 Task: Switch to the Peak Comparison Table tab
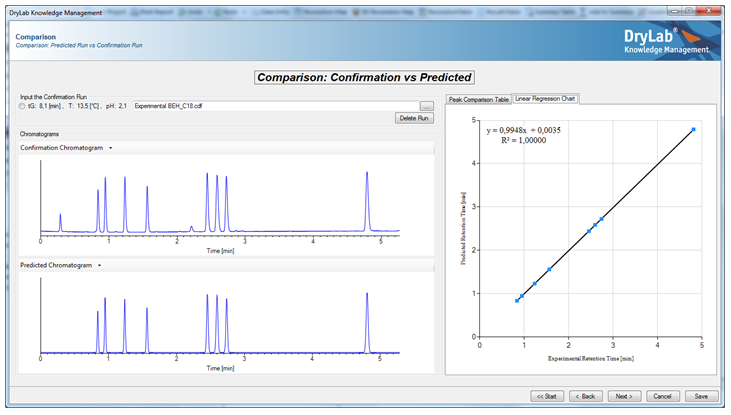[x=478, y=100]
